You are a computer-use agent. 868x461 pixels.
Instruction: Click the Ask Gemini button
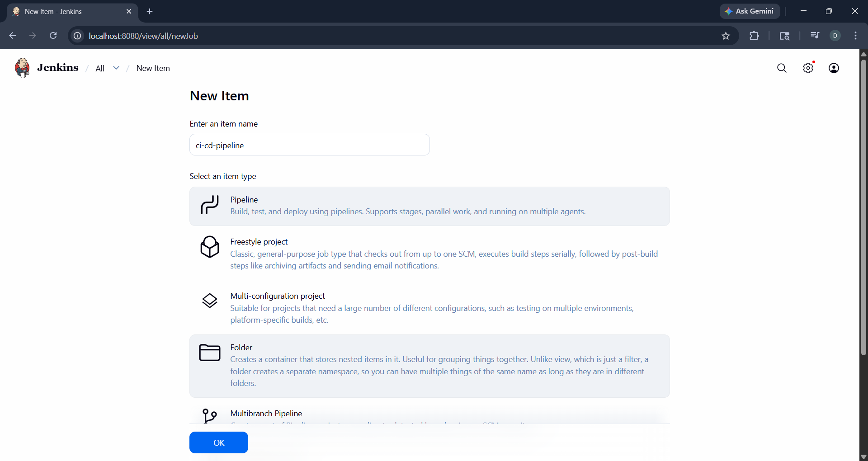(750, 11)
